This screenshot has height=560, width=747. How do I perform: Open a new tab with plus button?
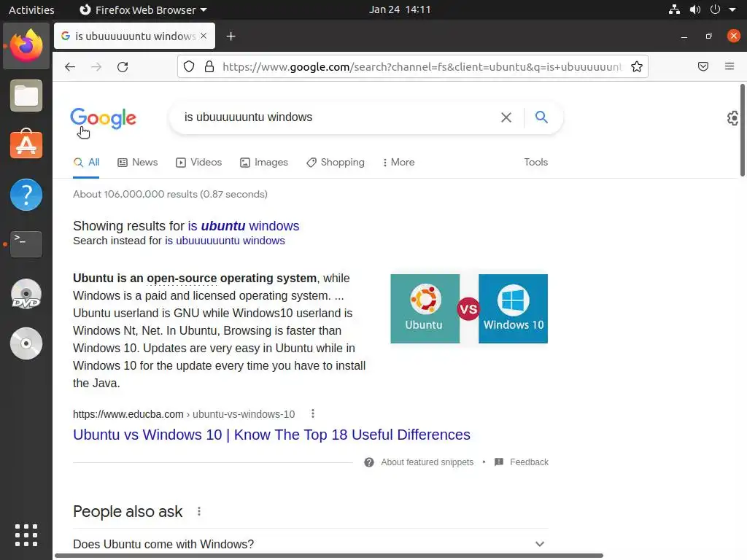point(231,36)
